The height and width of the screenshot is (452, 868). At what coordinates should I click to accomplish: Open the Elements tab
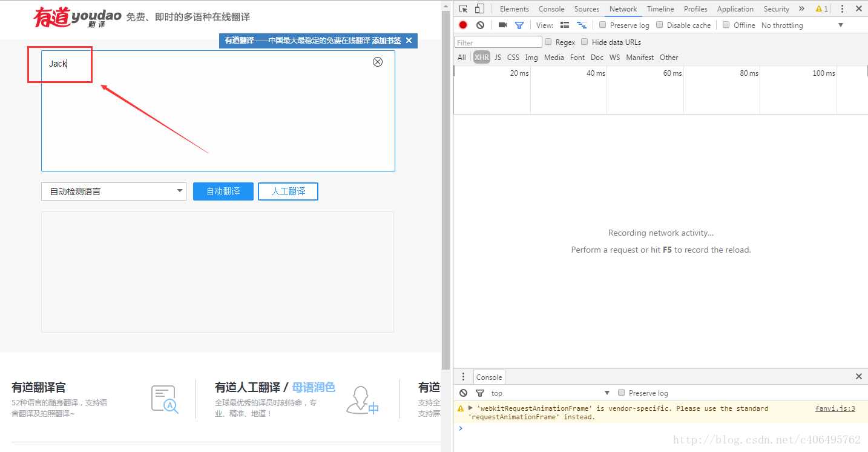click(515, 8)
